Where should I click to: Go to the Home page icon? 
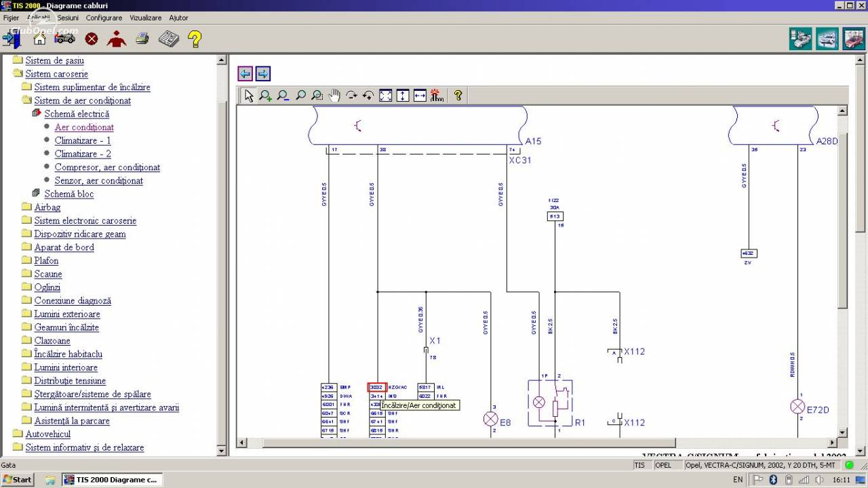(x=39, y=39)
